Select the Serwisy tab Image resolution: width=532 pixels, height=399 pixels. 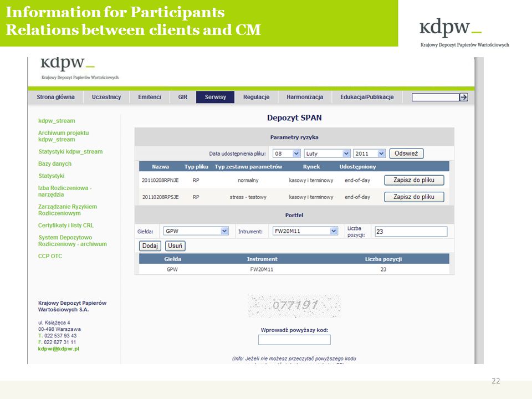tap(215, 97)
